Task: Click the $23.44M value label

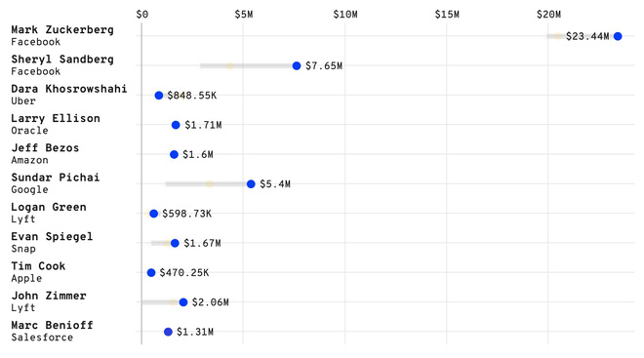Action: [587, 36]
